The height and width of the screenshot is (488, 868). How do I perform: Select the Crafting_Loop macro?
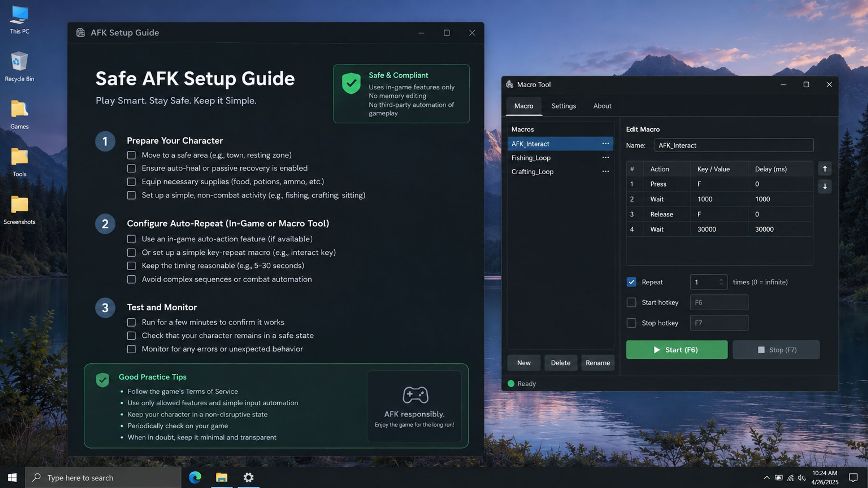pyautogui.click(x=560, y=171)
